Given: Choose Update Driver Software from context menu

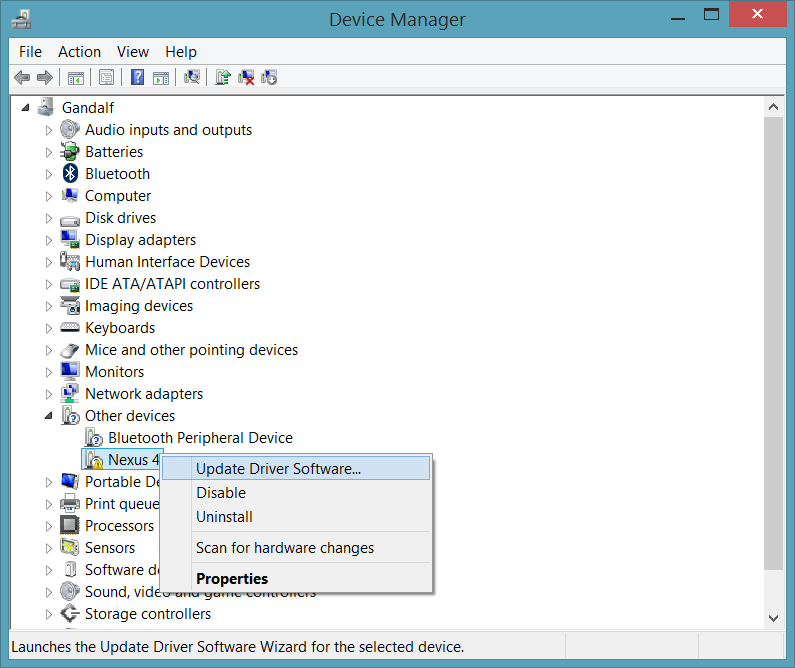Looking at the screenshot, I should pyautogui.click(x=278, y=468).
